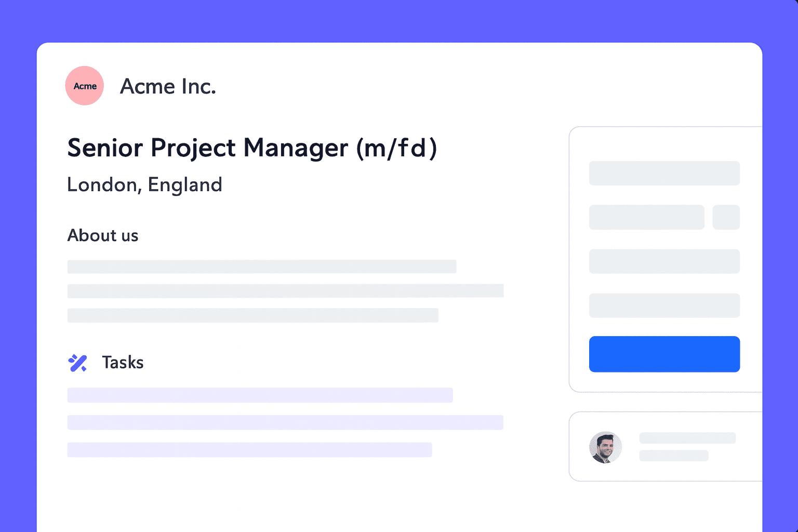The width and height of the screenshot is (798, 532).
Task: Select the Senior Project Manager job title
Action: point(252,148)
